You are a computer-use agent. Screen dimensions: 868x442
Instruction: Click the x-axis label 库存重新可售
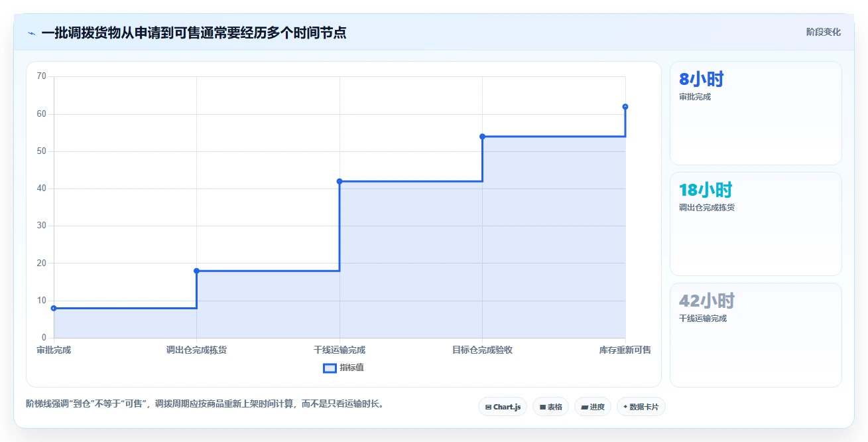(x=625, y=350)
